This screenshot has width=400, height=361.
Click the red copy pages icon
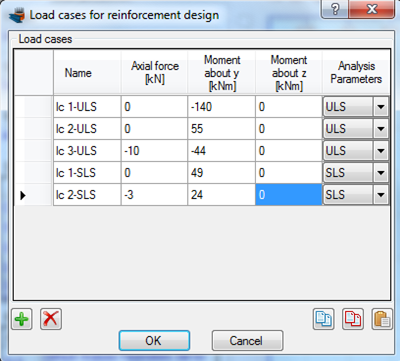pos(353,319)
